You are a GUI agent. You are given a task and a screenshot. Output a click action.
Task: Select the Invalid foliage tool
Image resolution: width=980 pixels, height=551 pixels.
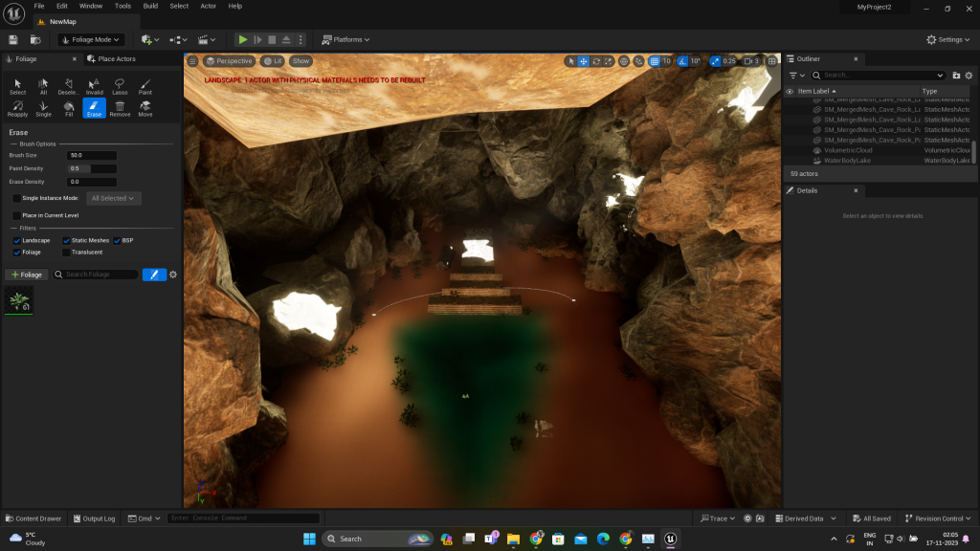pos(95,86)
